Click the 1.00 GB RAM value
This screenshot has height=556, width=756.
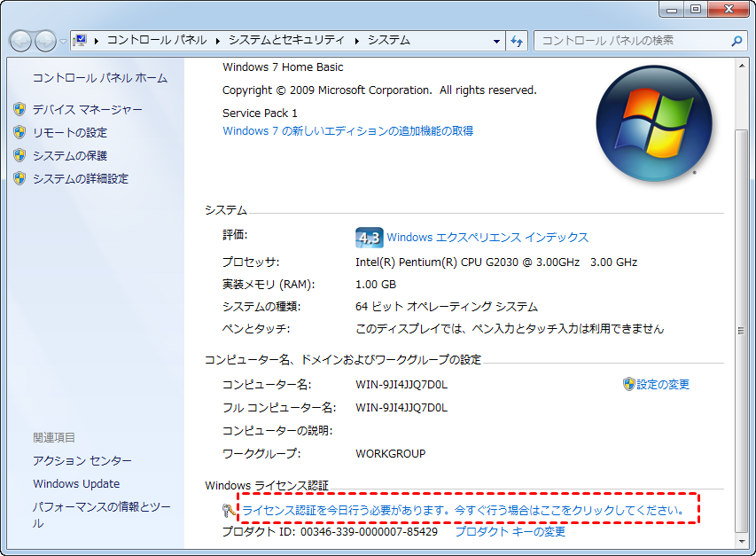tap(376, 285)
